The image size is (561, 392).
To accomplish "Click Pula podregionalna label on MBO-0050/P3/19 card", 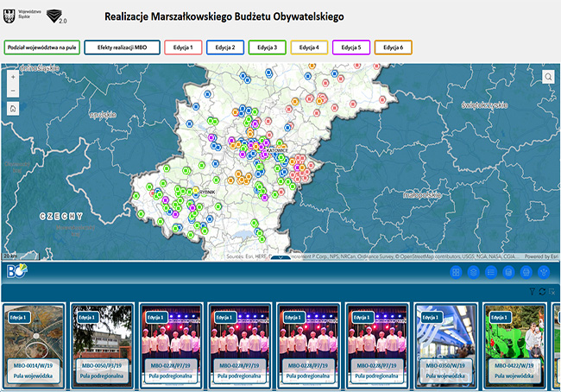I will click(x=102, y=376).
